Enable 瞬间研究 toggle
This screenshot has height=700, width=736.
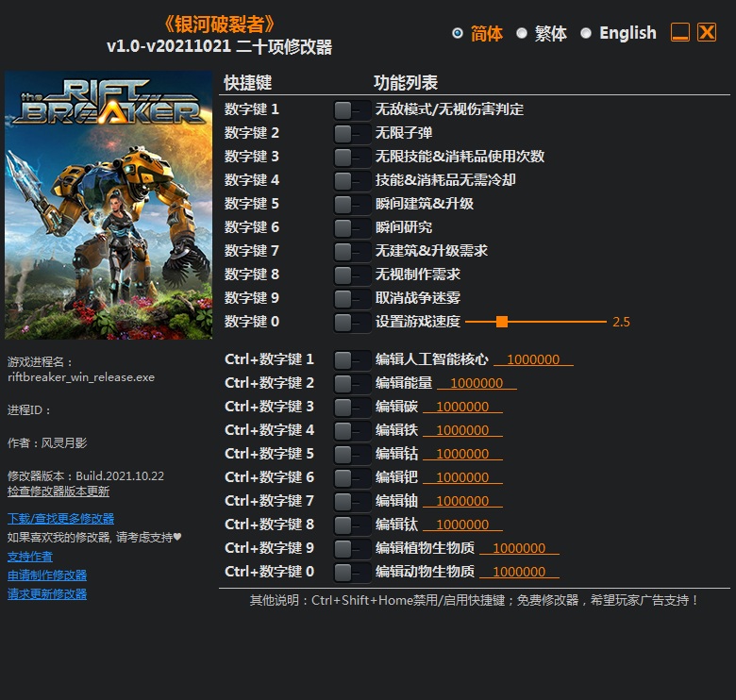tap(351, 227)
